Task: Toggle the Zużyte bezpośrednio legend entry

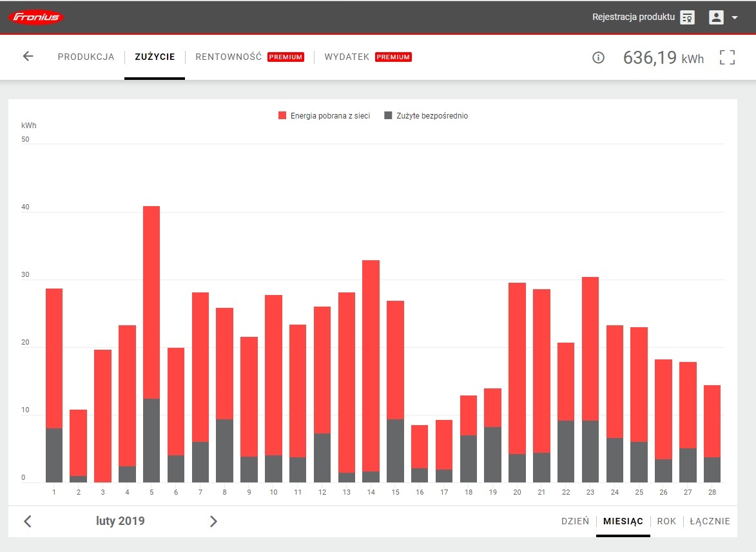Action: tap(426, 116)
